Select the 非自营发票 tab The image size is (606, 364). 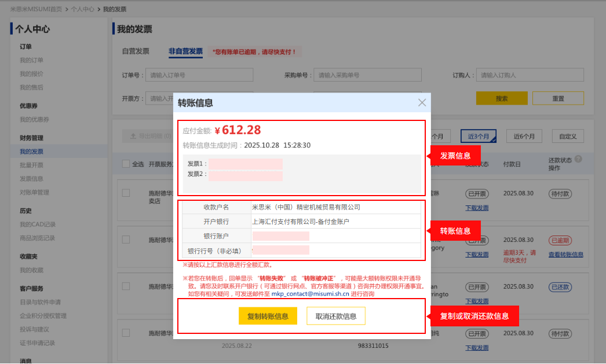185,52
